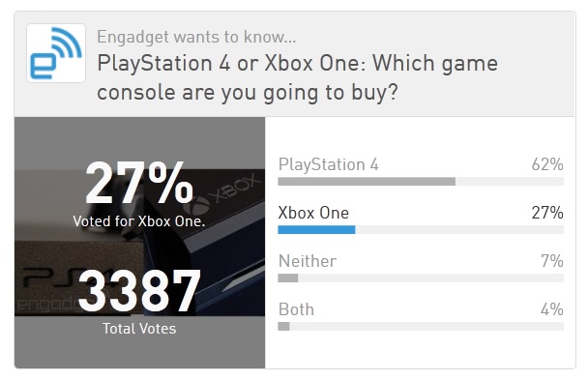Click the 'Voted for Xbox One.' caption
Viewport: 588px width, 380px height.
coord(139,221)
